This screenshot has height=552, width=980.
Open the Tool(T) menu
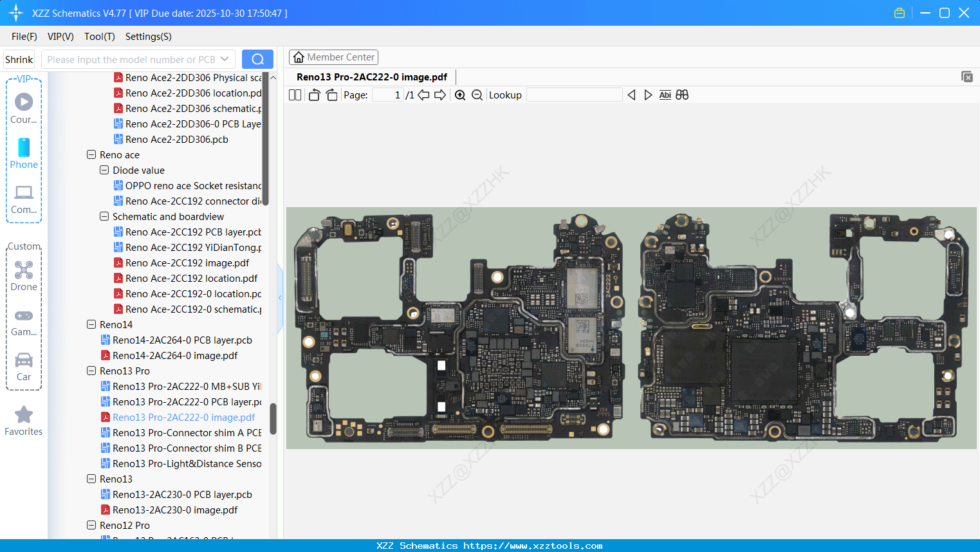click(x=100, y=37)
